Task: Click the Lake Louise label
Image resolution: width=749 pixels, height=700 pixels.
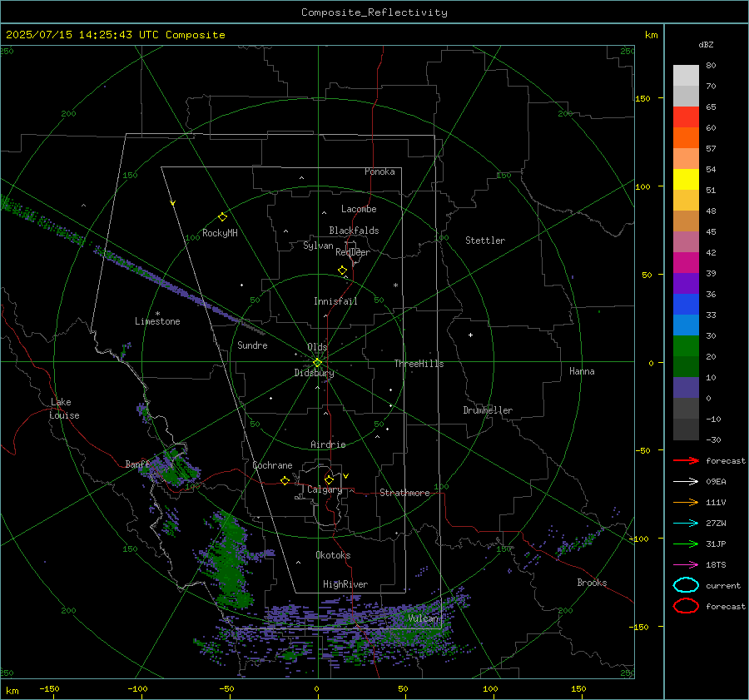Action: click(x=64, y=409)
